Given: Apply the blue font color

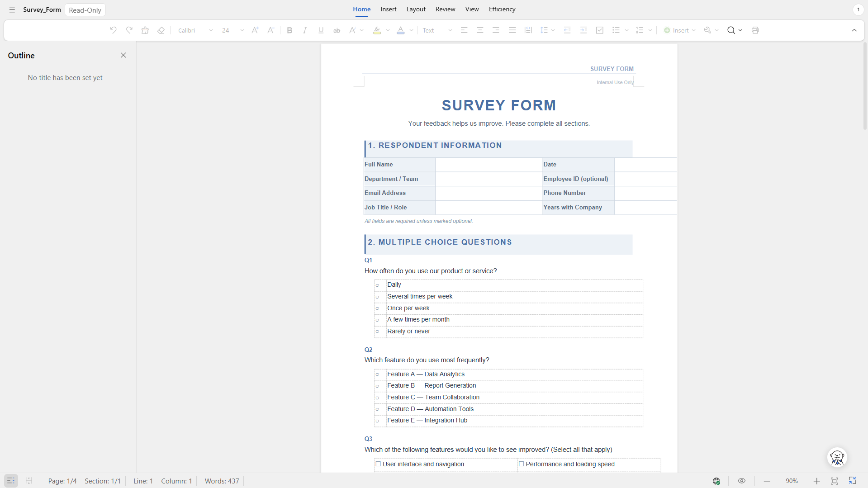Looking at the screenshot, I should (x=401, y=30).
